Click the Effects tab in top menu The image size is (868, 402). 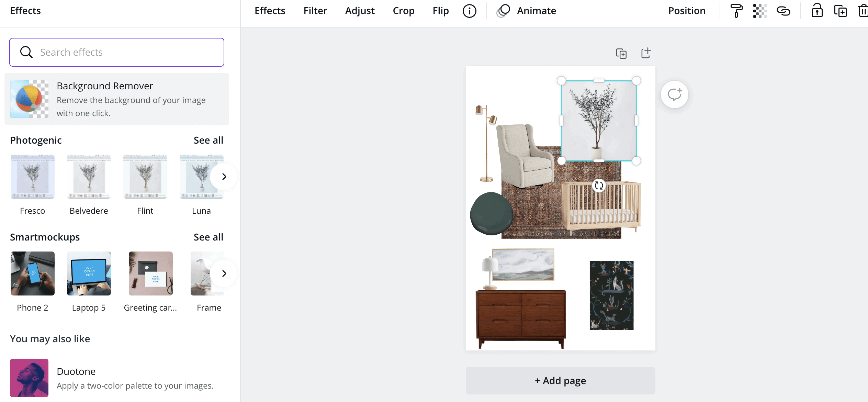[270, 11]
